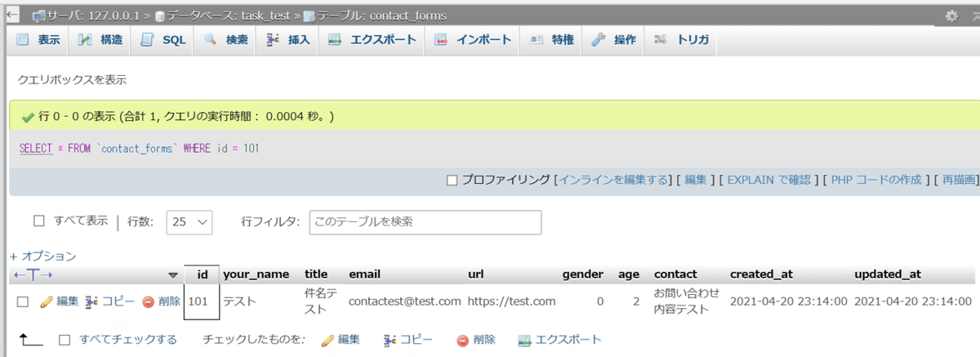Click コピー icon in row 101
This screenshot has height=357, width=980.
[110, 301]
